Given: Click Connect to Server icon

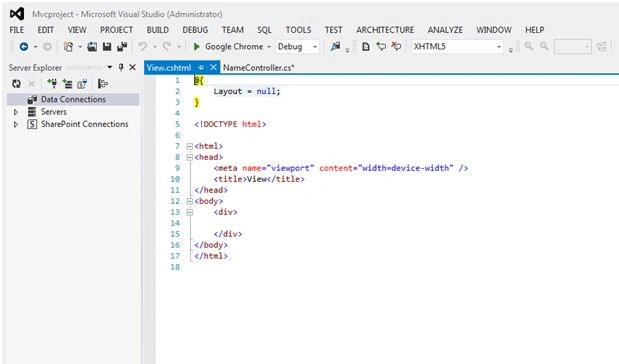Looking at the screenshot, I should (x=68, y=84).
